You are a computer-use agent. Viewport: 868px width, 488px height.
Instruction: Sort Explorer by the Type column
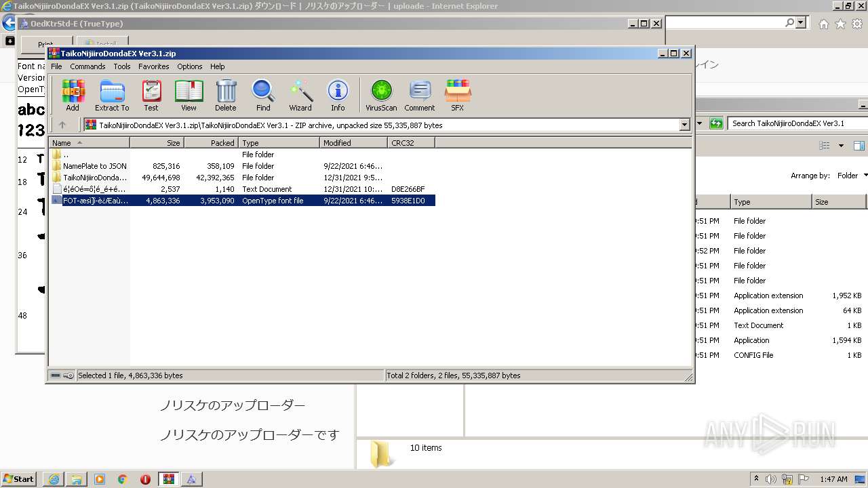[x=771, y=202]
